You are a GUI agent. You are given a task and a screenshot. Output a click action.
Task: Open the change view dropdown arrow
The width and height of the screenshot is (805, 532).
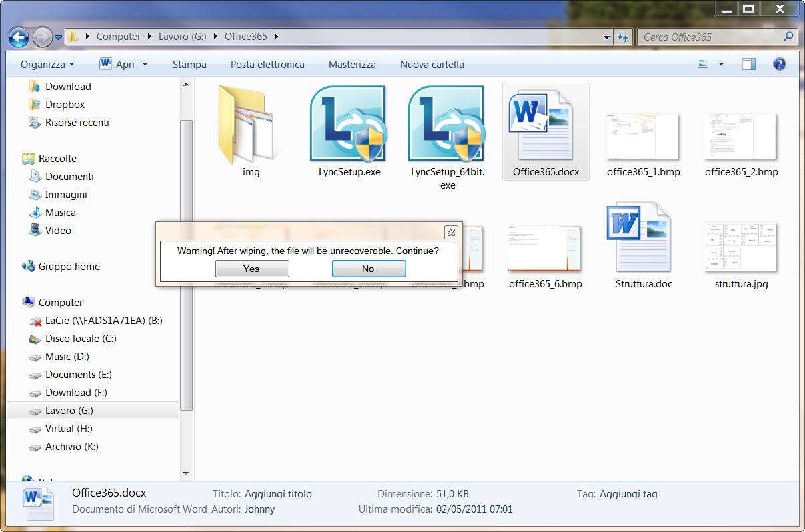click(x=721, y=65)
